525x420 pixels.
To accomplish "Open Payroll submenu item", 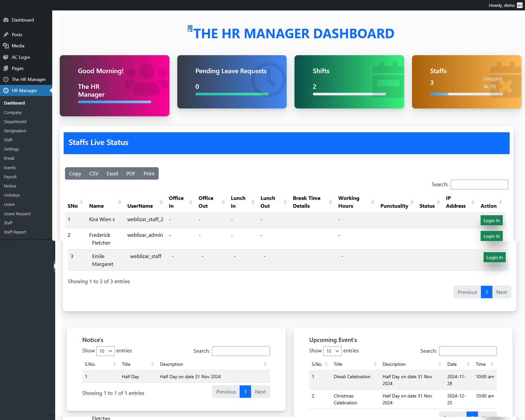I will (10, 177).
